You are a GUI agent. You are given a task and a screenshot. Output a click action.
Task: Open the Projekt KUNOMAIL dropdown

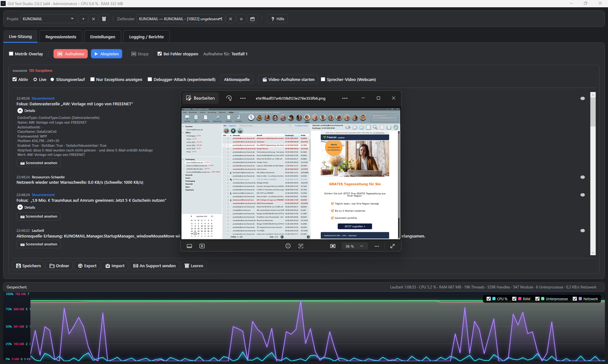point(49,19)
